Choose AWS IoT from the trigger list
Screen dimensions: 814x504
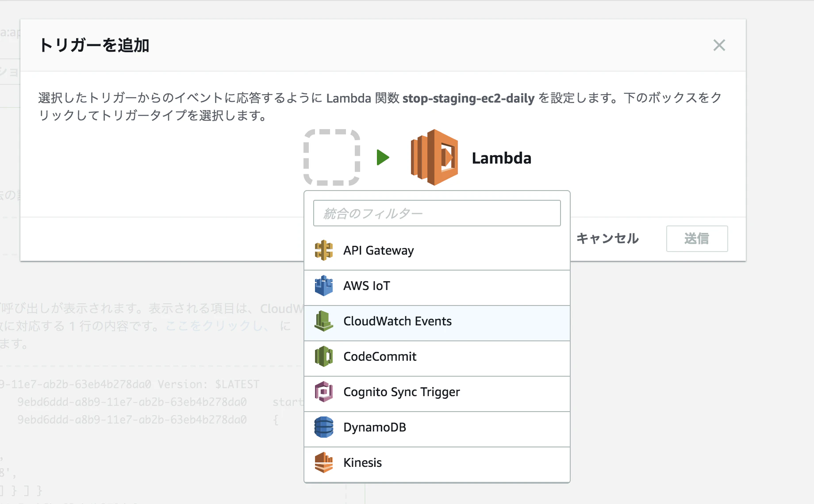pos(437,288)
